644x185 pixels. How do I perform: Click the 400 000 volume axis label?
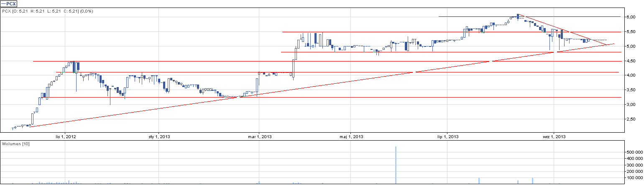pyautogui.click(x=634, y=159)
